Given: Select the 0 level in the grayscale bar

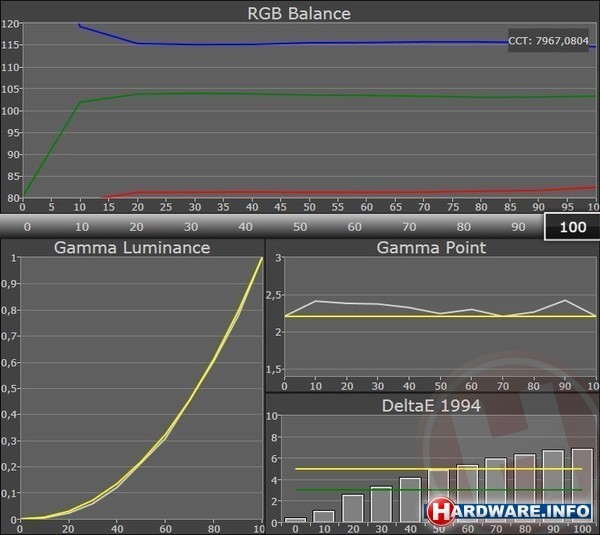Looking at the screenshot, I should 27,227.
